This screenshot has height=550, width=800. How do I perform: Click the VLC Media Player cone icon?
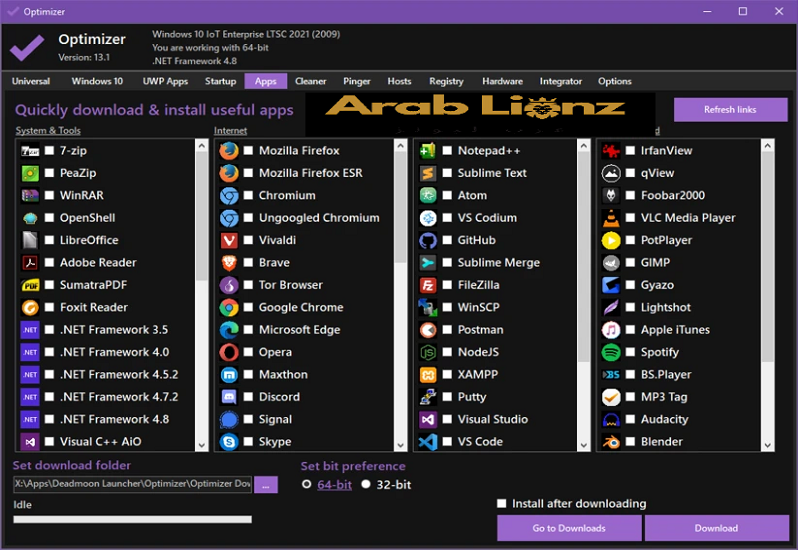tap(611, 218)
